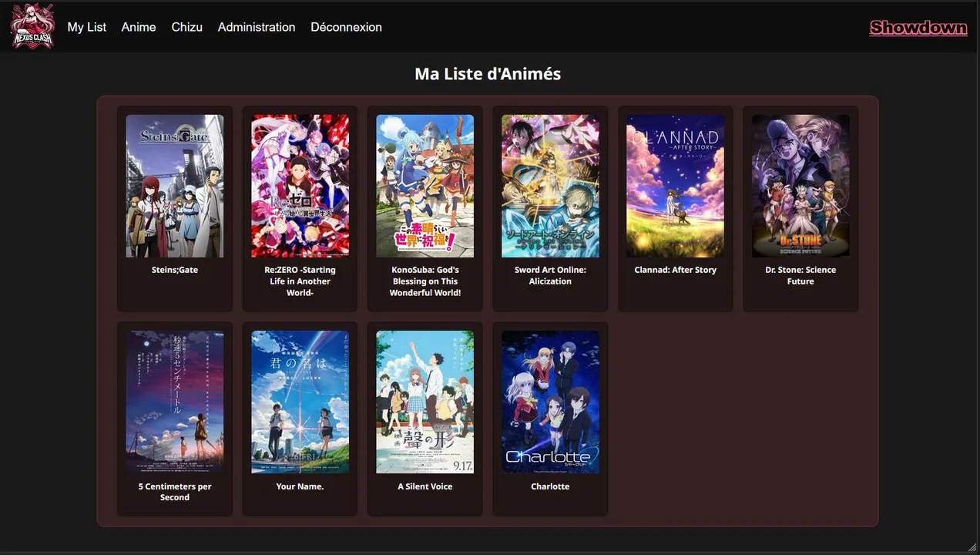This screenshot has height=555, width=980.
Task: Grab the window resize grip corner
Action: 972,547
